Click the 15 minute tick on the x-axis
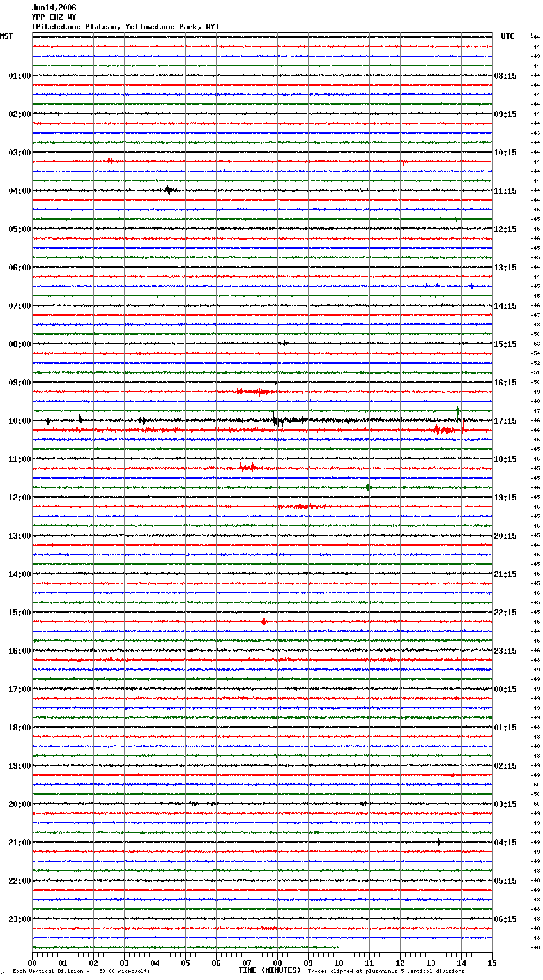This screenshot has width=543, height=980. [492, 963]
